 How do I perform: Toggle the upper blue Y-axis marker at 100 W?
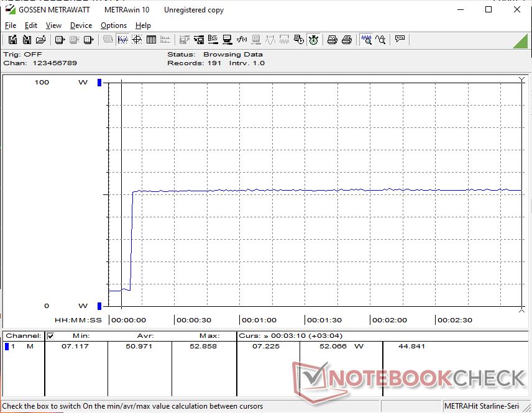pyautogui.click(x=99, y=83)
